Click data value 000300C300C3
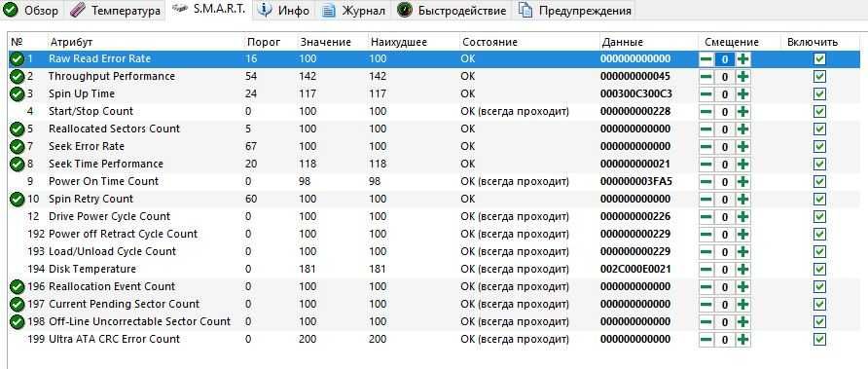868x369 pixels. 636,93
